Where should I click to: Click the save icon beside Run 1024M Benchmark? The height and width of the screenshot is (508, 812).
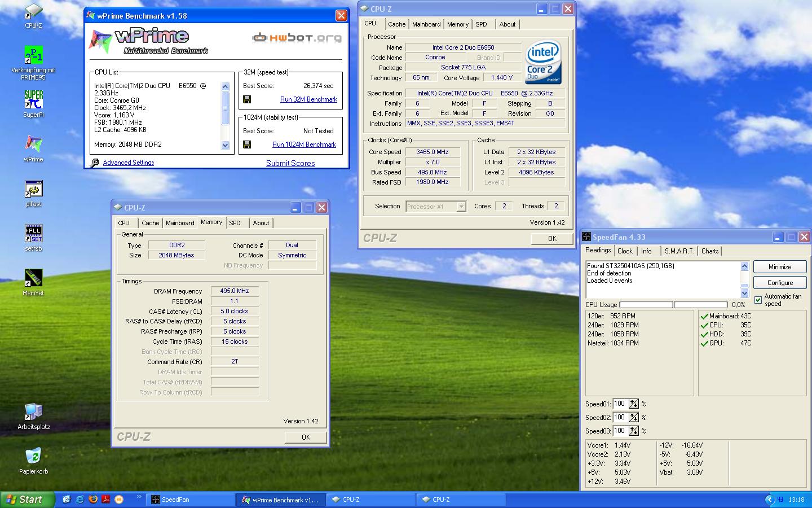[247, 144]
